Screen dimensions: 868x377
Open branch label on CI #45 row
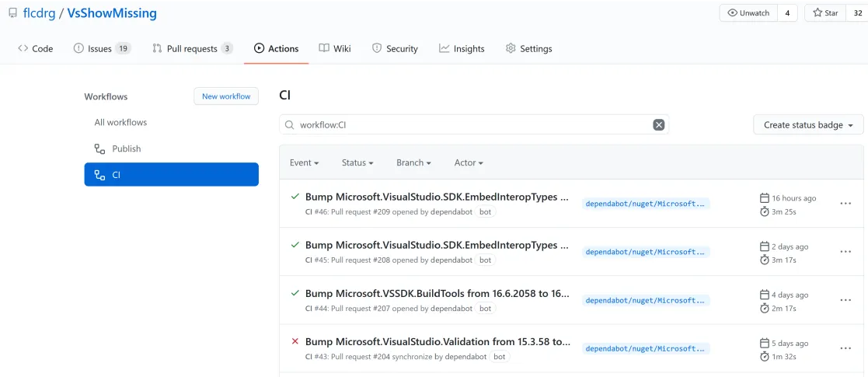(646, 252)
